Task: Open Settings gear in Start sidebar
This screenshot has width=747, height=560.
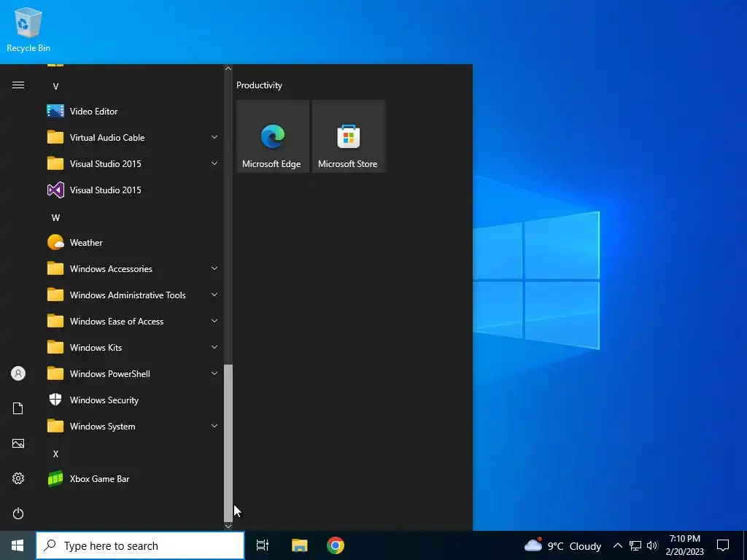Action: tap(18, 478)
